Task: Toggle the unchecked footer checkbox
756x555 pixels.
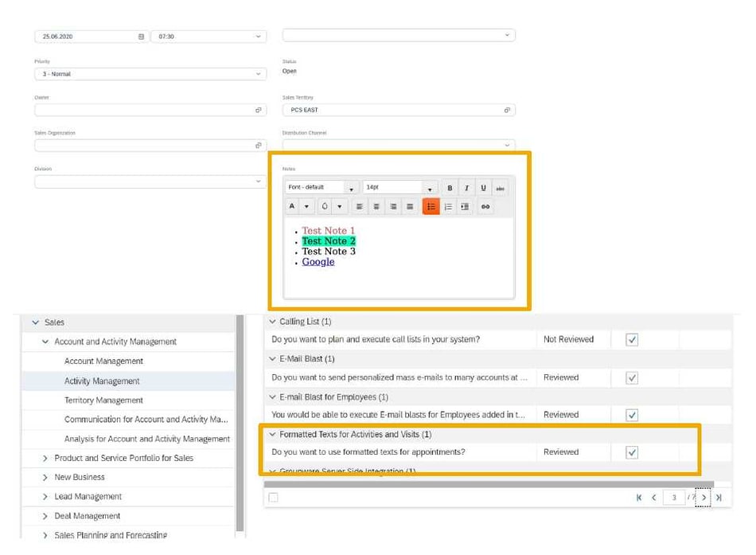Action: pyautogui.click(x=274, y=498)
